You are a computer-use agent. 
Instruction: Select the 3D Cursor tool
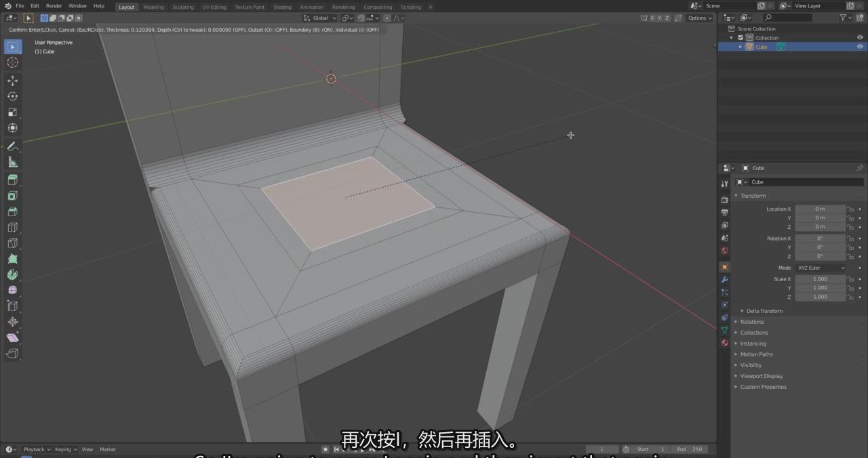[x=12, y=62]
